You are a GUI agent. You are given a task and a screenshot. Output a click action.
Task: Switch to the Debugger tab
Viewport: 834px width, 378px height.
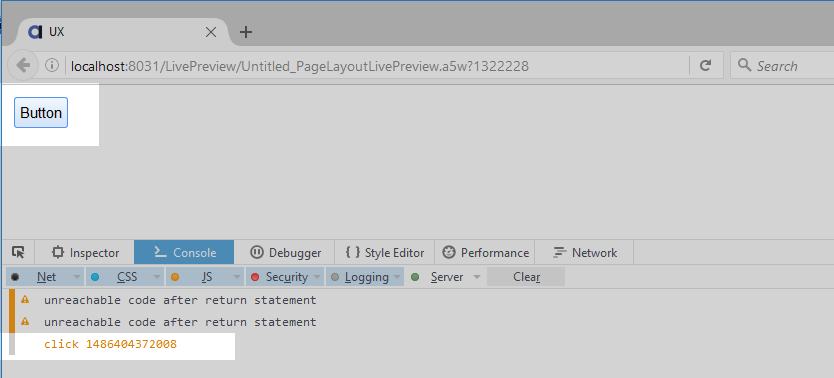(x=285, y=253)
